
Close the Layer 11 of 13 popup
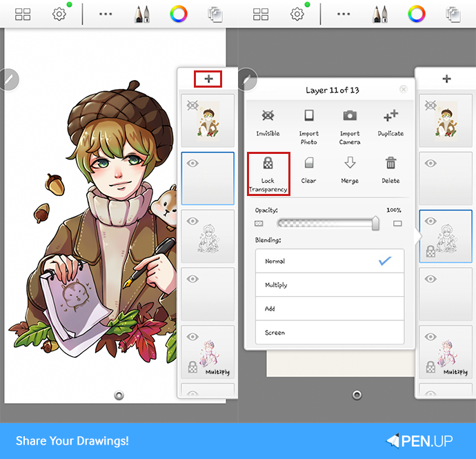click(404, 89)
